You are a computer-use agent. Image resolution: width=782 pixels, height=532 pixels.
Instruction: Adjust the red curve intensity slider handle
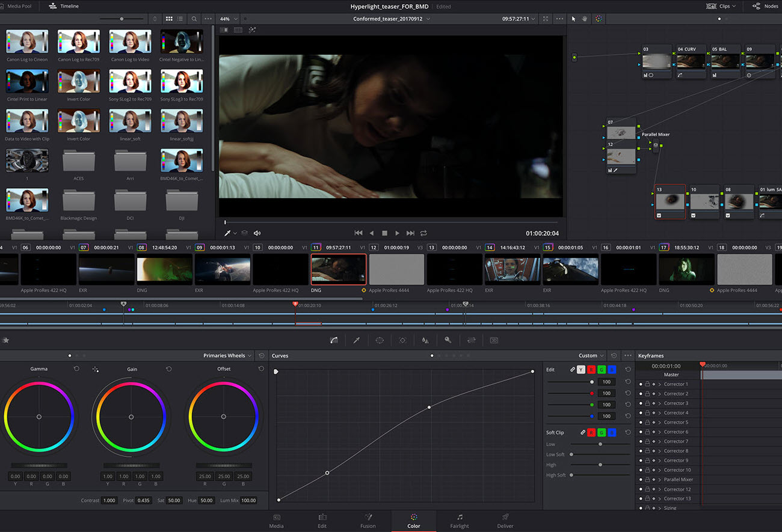pos(592,393)
